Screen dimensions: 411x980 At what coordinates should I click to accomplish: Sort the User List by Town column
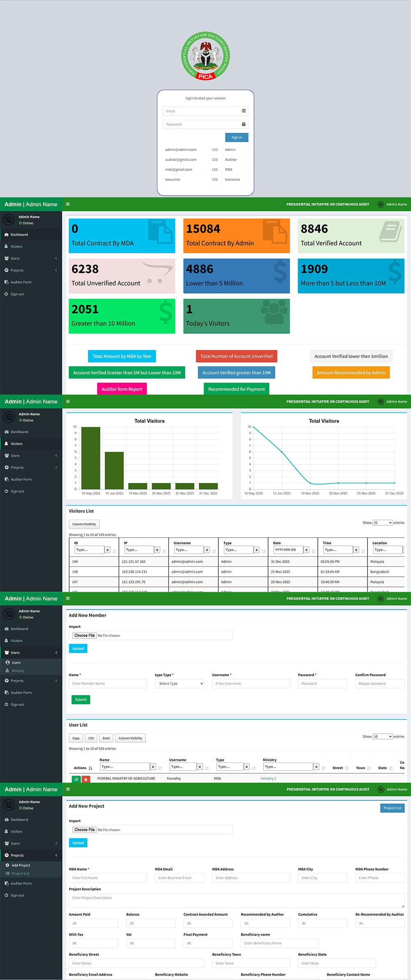point(369,768)
